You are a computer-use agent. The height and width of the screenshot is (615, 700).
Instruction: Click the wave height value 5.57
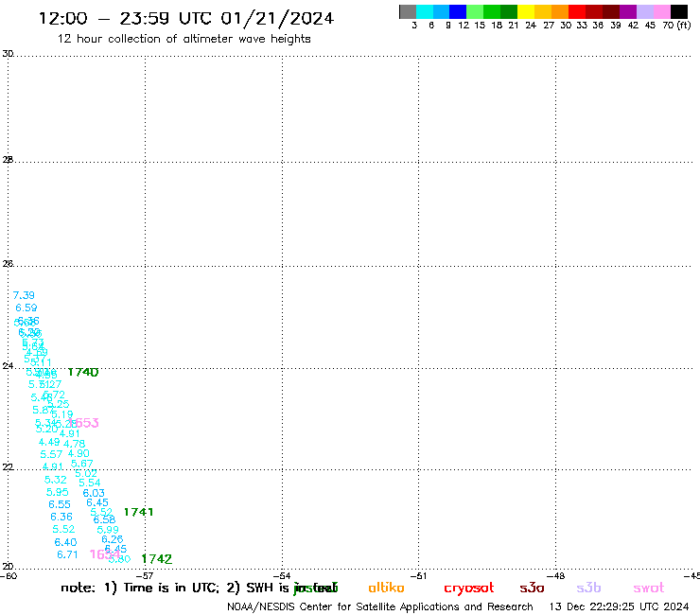(51, 454)
